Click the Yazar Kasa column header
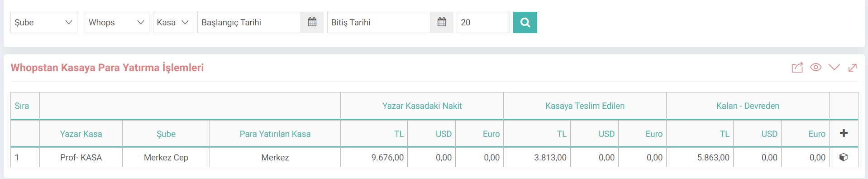868x179 pixels. tap(81, 134)
